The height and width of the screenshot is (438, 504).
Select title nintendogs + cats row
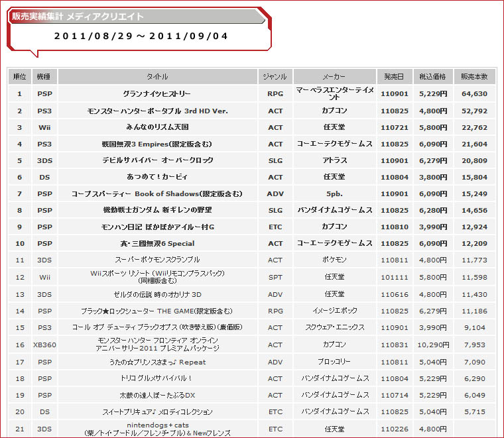click(158, 429)
